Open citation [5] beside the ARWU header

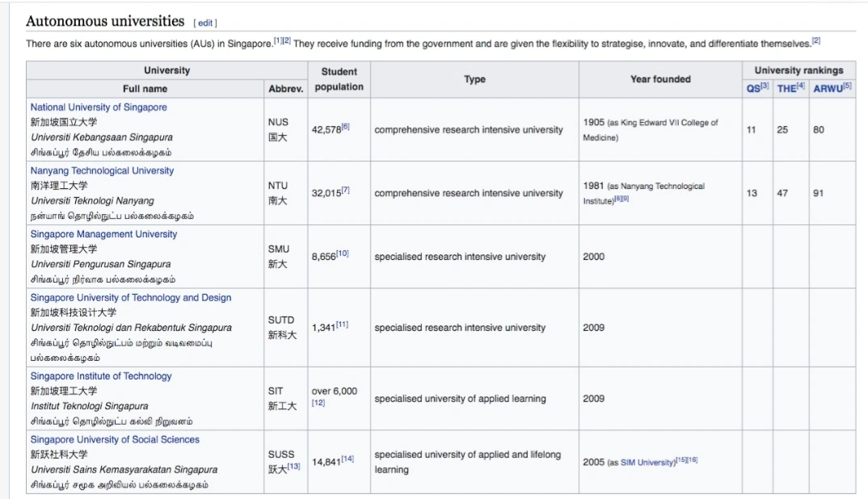(847, 86)
